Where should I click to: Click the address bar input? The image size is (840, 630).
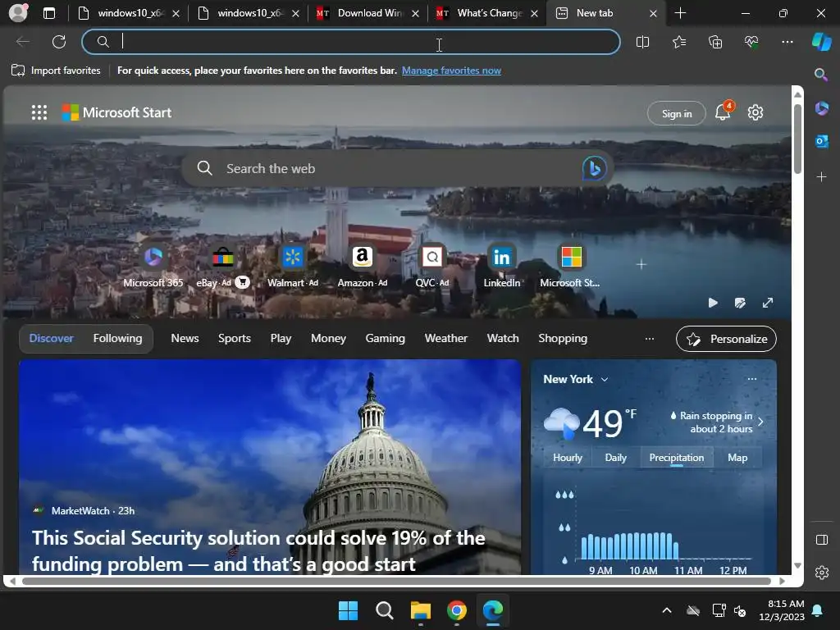click(x=351, y=42)
